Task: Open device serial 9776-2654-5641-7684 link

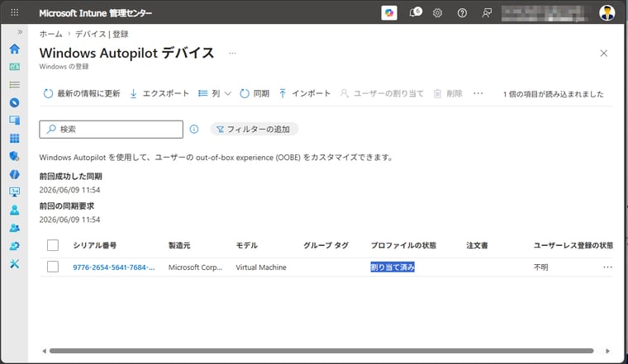Action: point(114,267)
